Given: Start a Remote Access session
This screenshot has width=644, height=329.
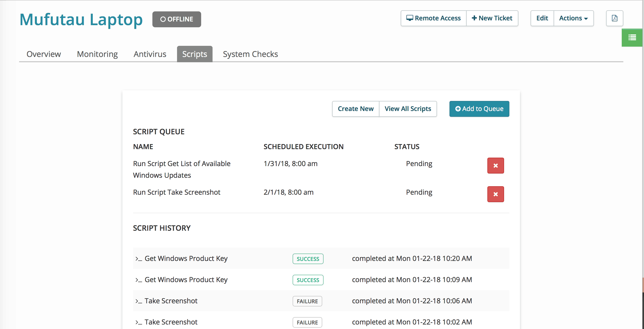Looking at the screenshot, I should click(x=434, y=18).
